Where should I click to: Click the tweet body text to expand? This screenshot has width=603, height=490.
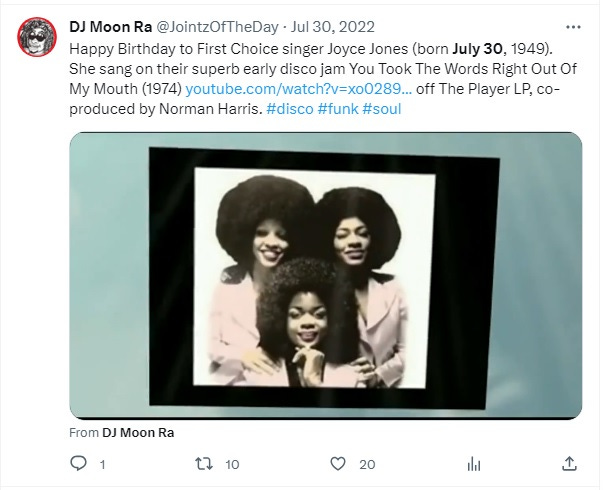tap(323, 79)
